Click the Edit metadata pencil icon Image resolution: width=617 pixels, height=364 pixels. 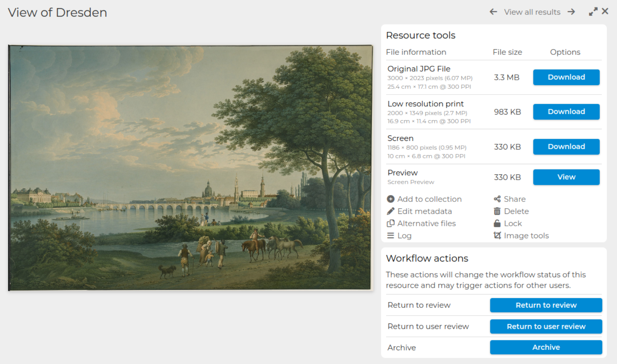(x=390, y=211)
